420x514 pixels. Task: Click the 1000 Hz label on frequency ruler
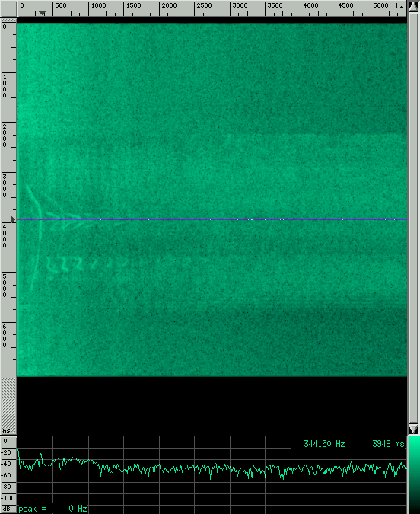(99, 5)
